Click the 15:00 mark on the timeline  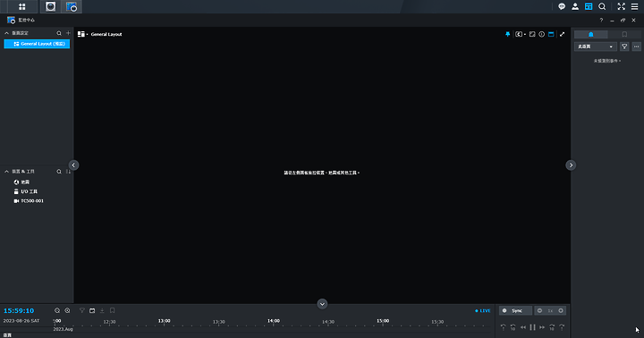point(383,321)
